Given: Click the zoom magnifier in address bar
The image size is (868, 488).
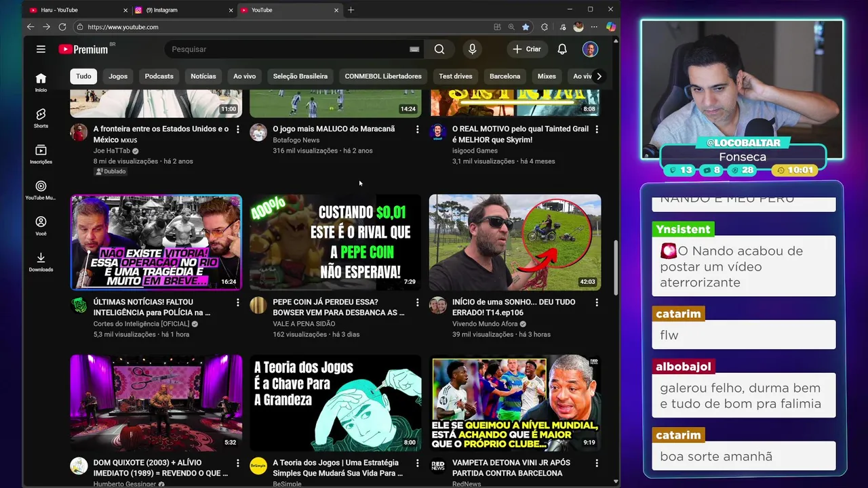Looking at the screenshot, I should pos(511,27).
